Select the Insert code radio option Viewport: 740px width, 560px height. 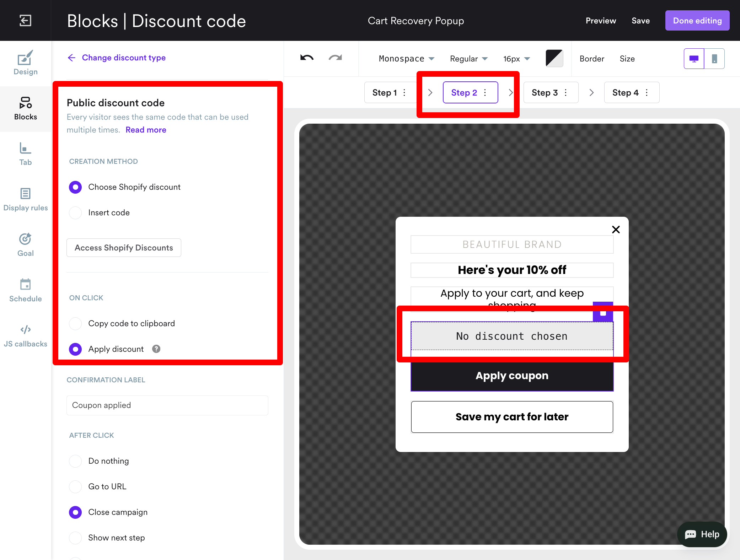(x=75, y=212)
